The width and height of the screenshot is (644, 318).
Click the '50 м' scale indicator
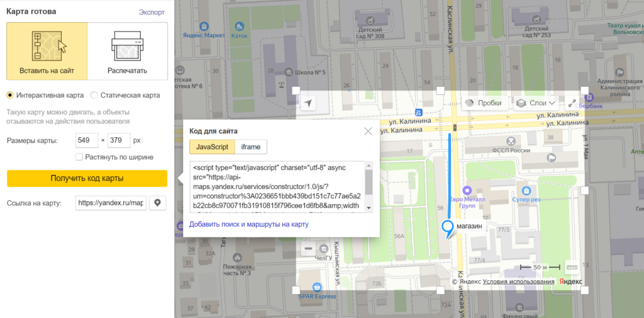(540, 268)
